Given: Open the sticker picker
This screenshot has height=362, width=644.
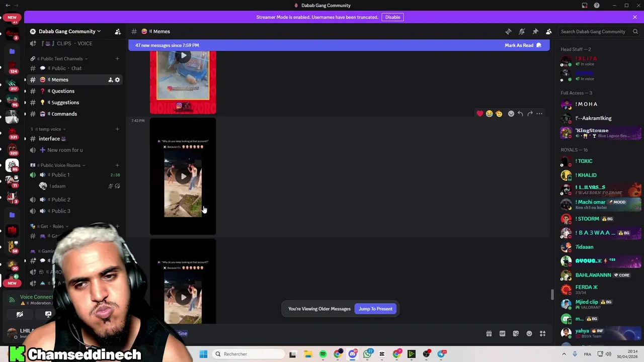Looking at the screenshot, I should [x=516, y=333].
